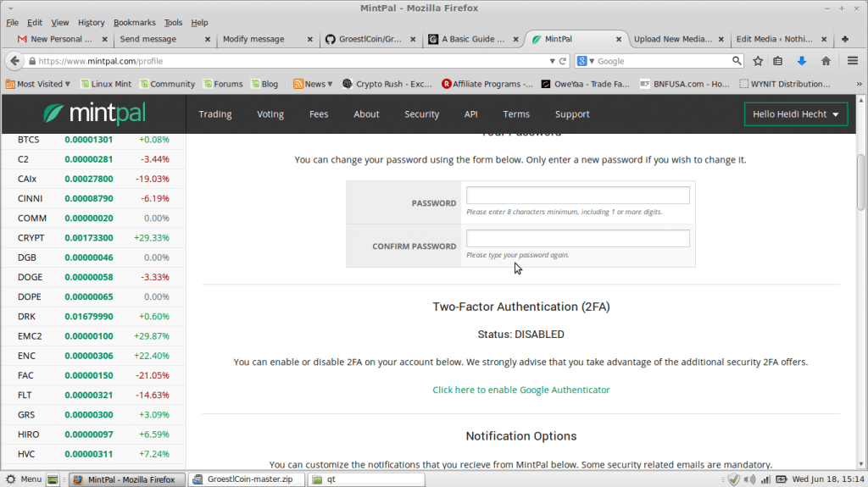This screenshot has height=487, width=868.
Task: Open the downloads arrow icon
Action: point(802,61)
